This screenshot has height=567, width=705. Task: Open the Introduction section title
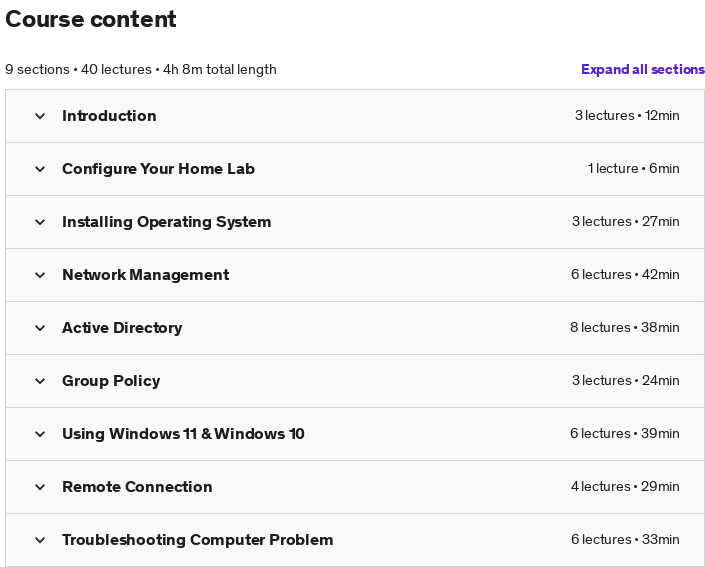(109, 116)
